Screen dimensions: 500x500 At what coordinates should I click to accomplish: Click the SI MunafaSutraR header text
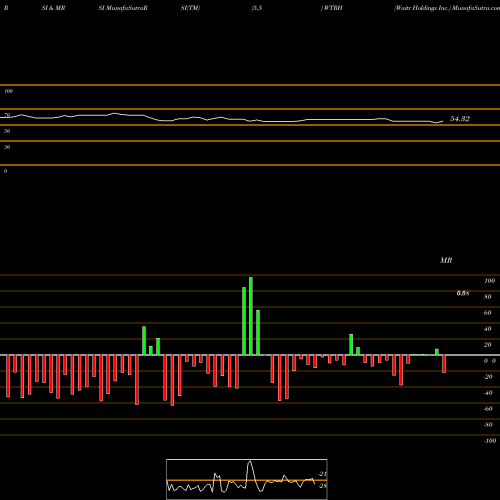click(x=123, y=8)
